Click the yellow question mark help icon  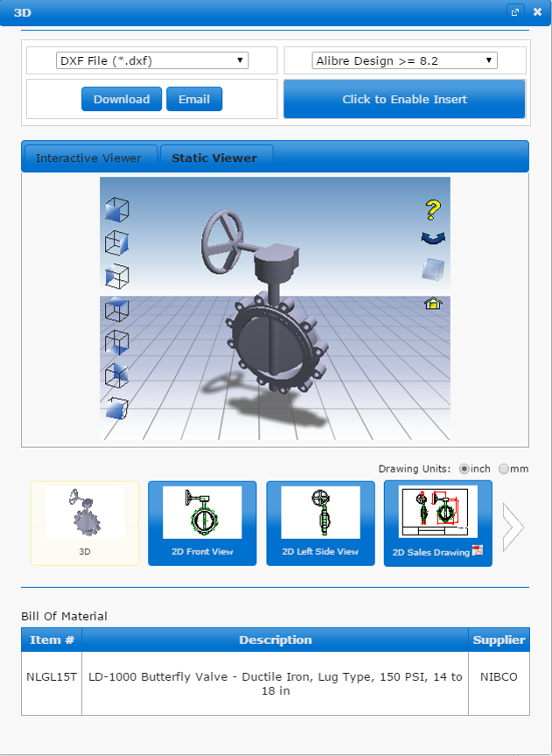click(432, 210)
